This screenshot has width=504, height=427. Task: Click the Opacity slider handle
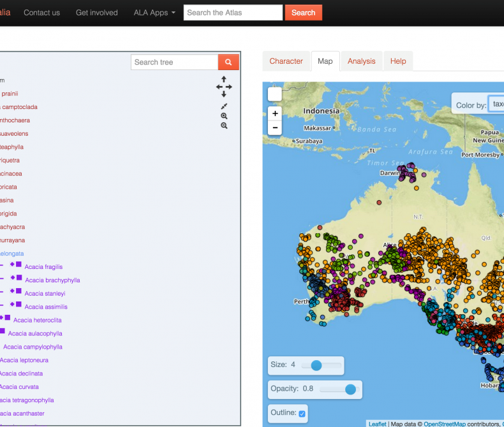pos(350,389)
